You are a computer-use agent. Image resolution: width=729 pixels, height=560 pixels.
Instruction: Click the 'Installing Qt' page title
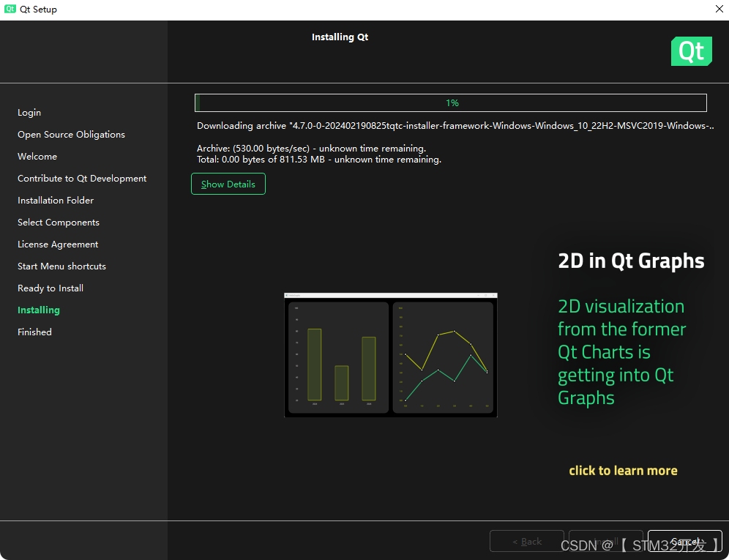(x=340, y=37)
